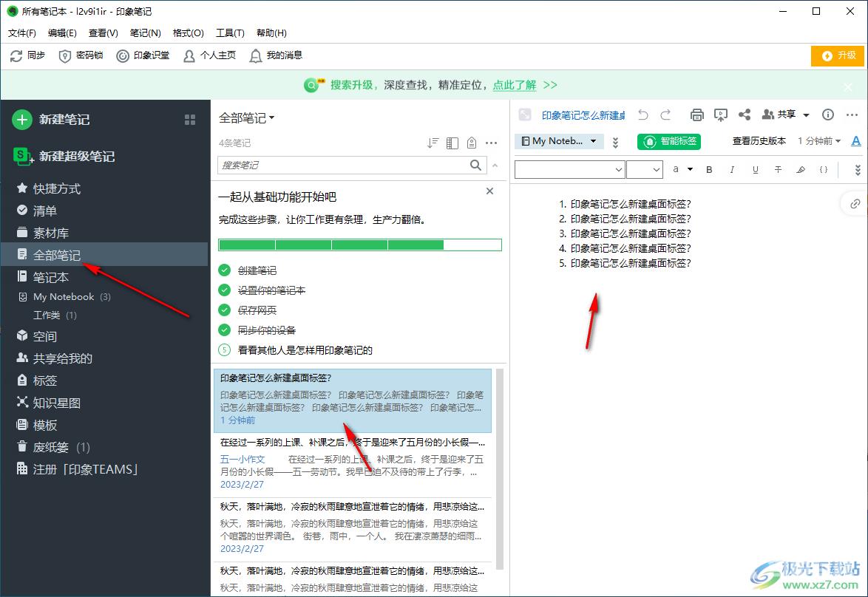Image resolution: width=868 pixels, height=597 pixels.
Task: Click the green New Note plus icon
Action: pyautogui.click(x=21, y=120)
